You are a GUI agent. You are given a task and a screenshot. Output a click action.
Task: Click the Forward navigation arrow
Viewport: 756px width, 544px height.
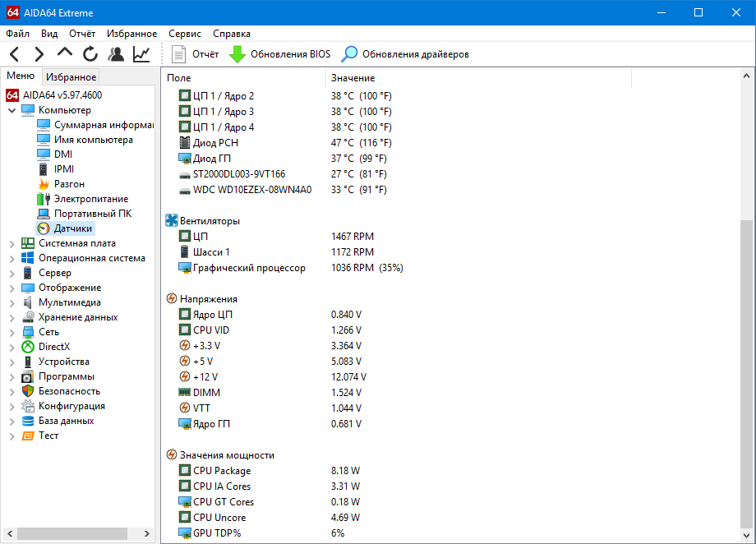[39, 54]
